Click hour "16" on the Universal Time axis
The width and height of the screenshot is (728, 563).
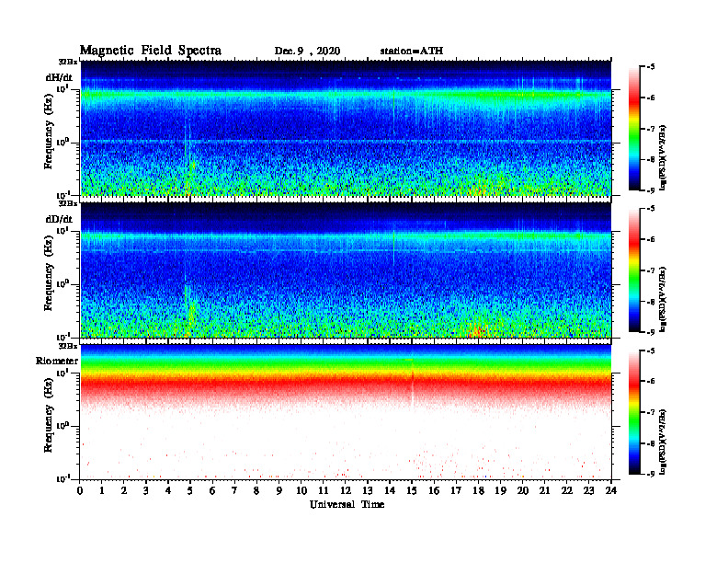[434, 490]
